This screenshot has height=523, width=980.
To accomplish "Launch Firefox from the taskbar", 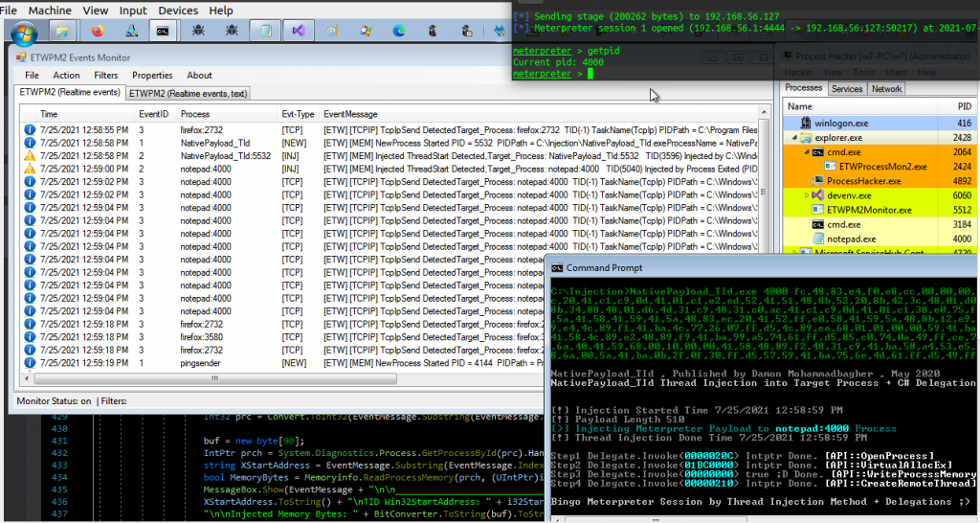I will click(98, 32).
